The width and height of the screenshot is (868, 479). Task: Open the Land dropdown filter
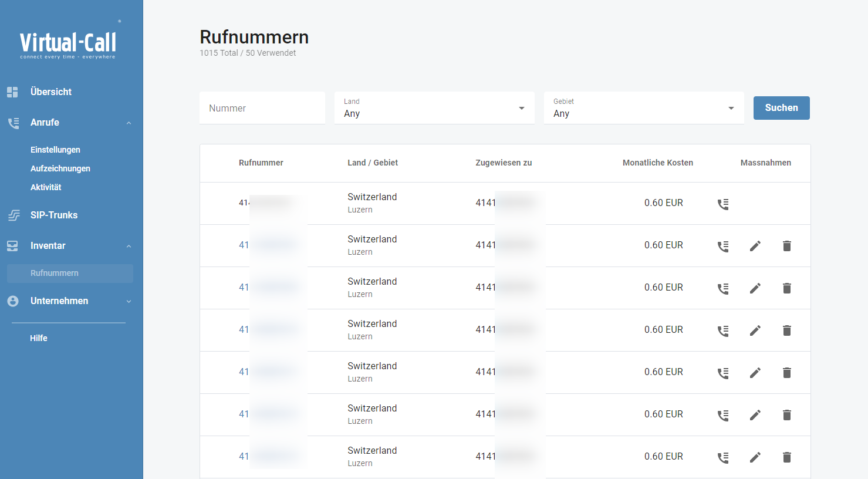click(434, 108)
